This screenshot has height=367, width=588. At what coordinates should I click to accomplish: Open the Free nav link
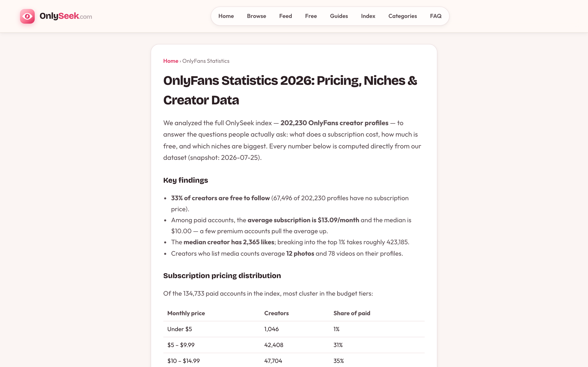(x=311, y=16)
